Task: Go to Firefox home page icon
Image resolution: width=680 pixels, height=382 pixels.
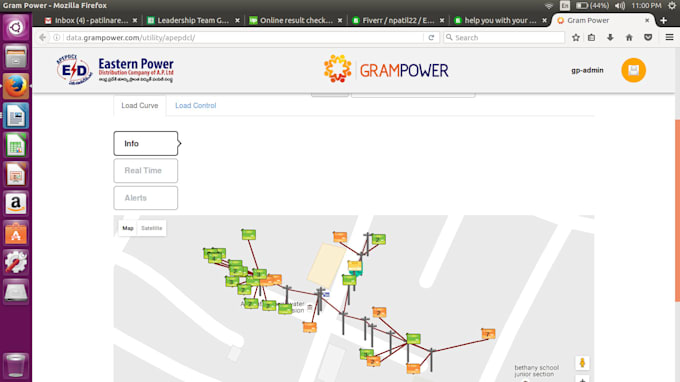Action: 629,38
